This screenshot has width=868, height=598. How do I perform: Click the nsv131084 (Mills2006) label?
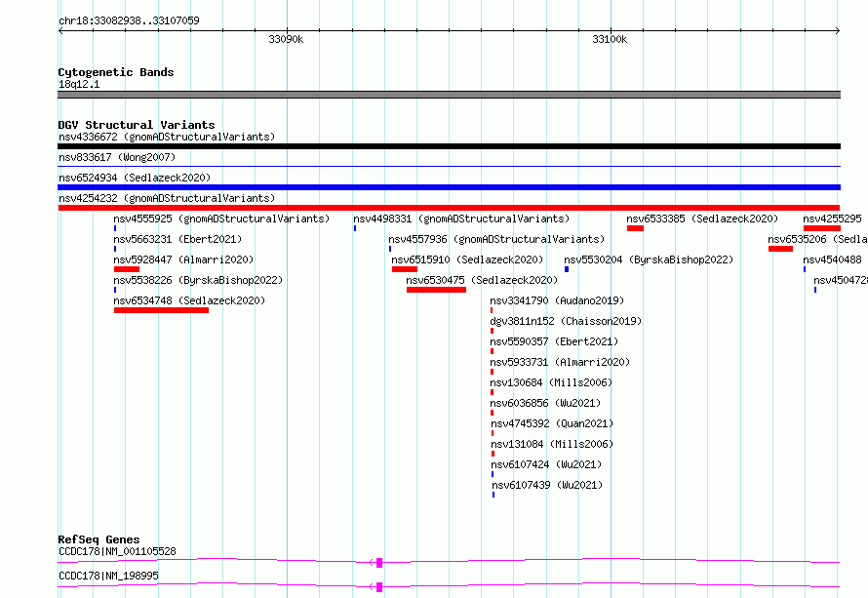(x=552, y=444)
